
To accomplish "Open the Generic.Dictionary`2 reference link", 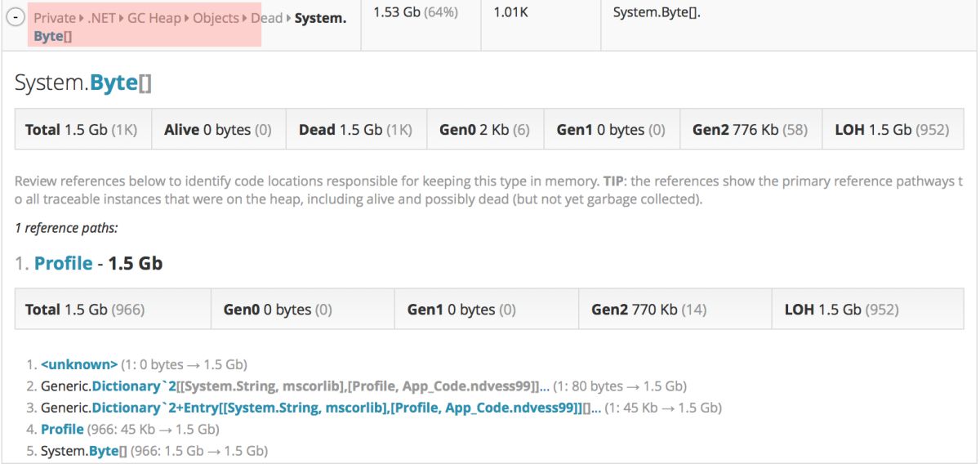I will [126, 386].
